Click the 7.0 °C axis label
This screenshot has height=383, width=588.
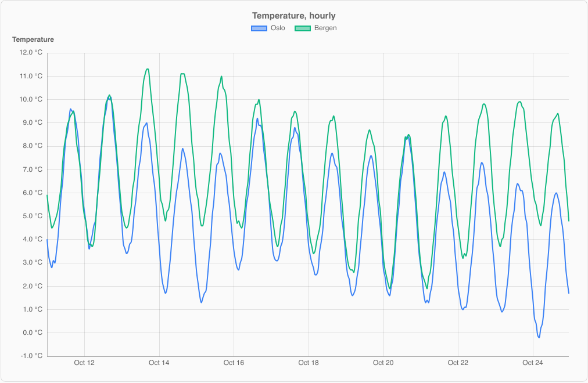[x=33, y=169]
